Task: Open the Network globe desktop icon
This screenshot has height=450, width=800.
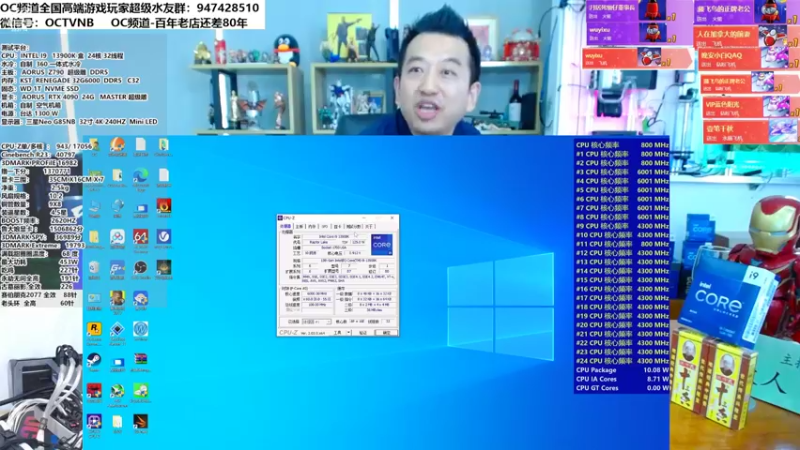Action: pos(117,206)
